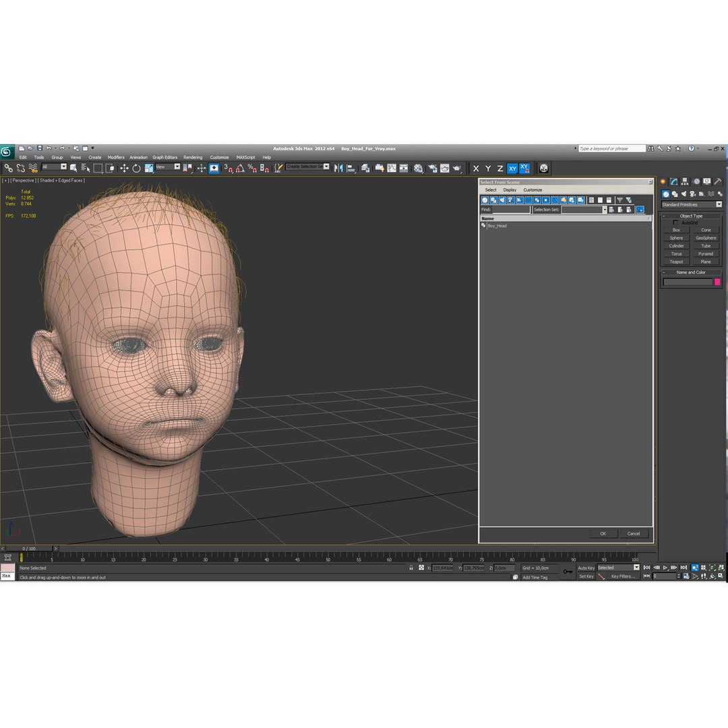Click the Box primitive button

tap(677, 231)
